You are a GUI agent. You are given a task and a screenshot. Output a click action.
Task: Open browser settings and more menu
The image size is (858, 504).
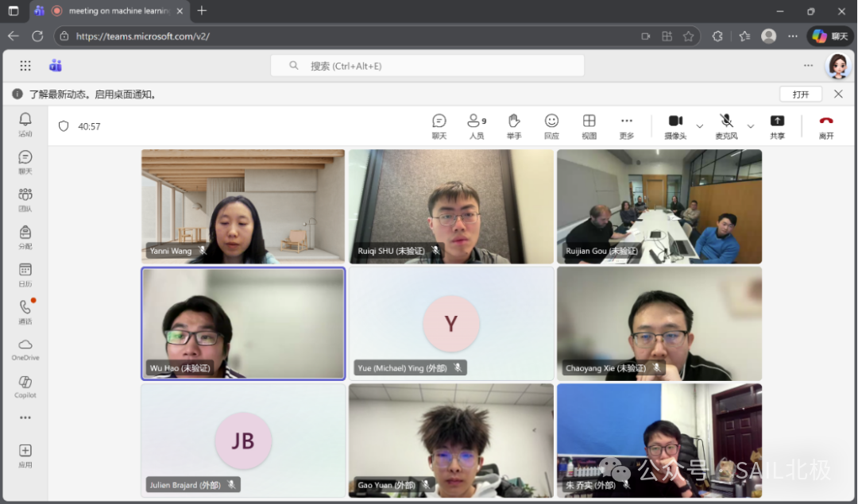792,36
